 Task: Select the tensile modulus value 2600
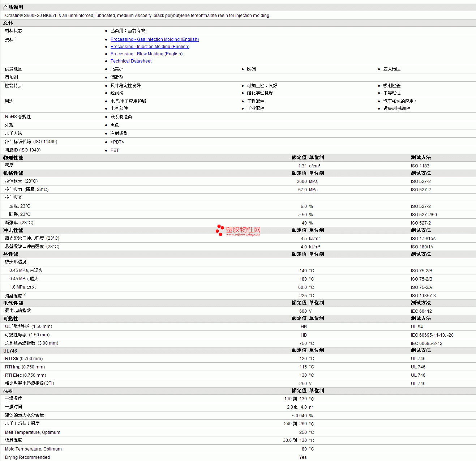[302, 182]
